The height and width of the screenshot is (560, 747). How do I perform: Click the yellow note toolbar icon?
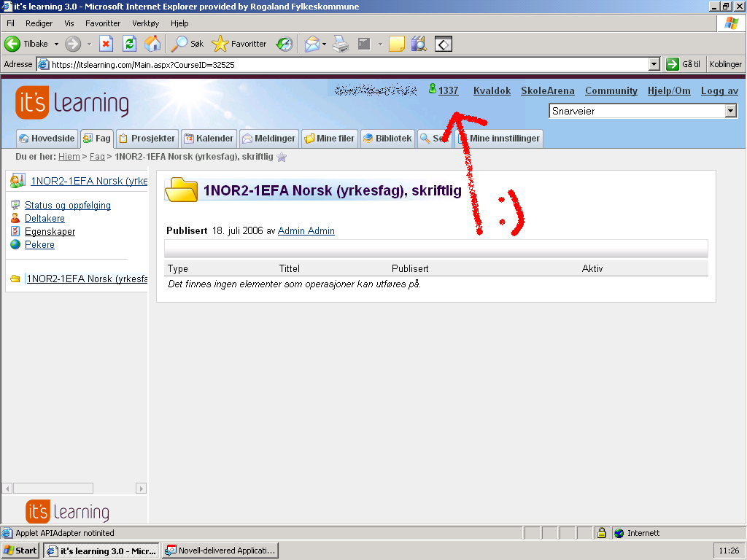point(396,44)
